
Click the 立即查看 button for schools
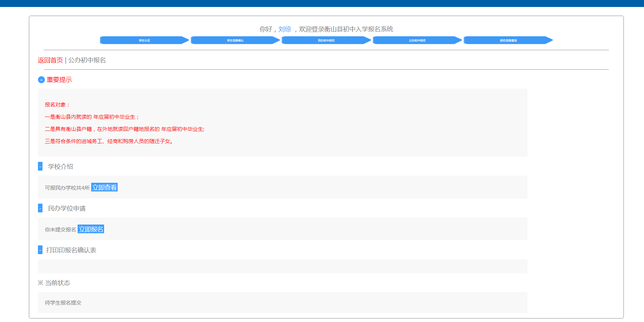click(104, 187)
